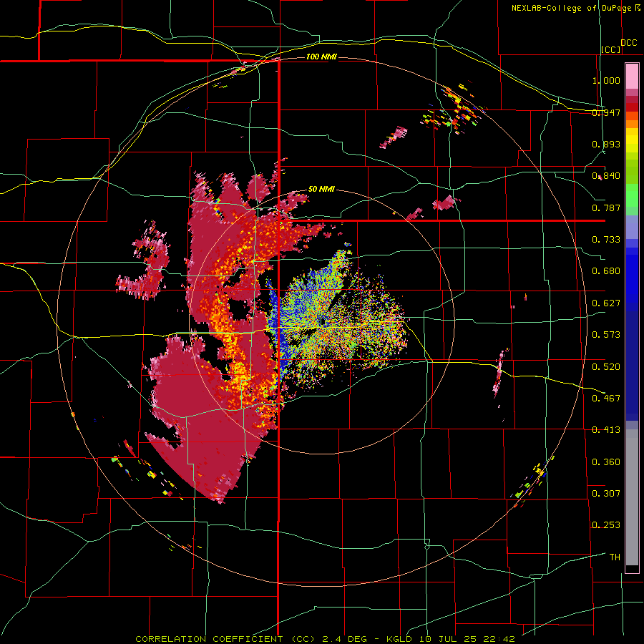
Task: Click the 0.627 color scale value
Action: pos(606,303)
